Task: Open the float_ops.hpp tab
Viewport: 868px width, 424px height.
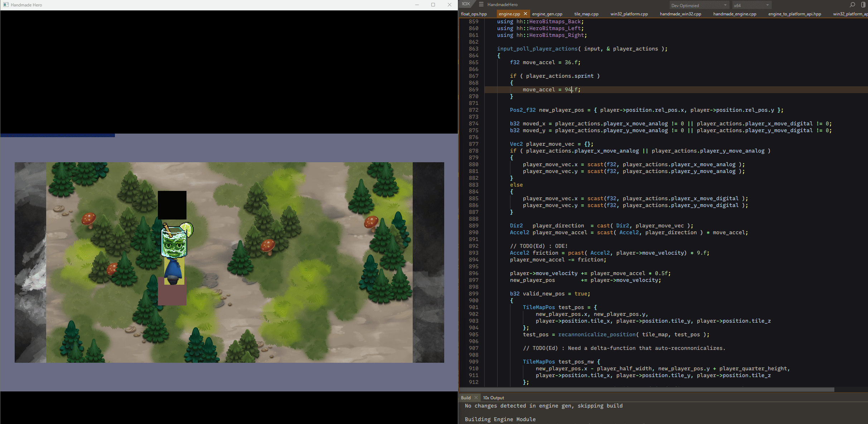Action: tap(474, 14)
